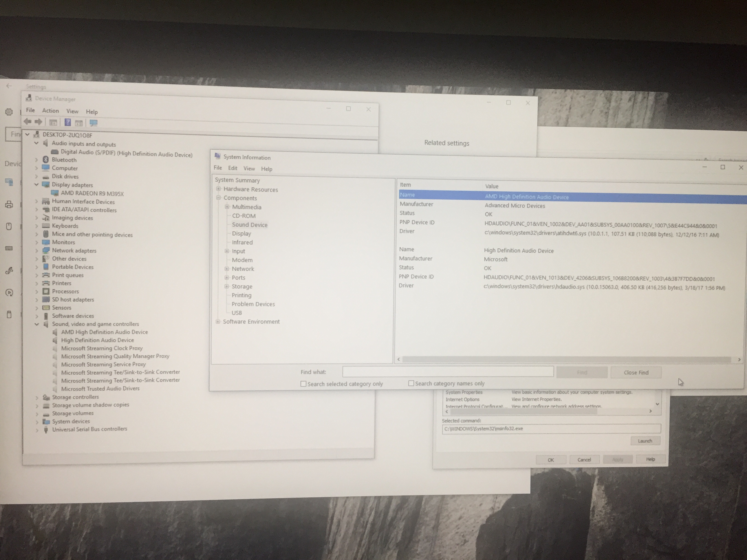Viewport: 747px width, 560px height.
Task: Click the Settings gear icon in sidebar
Action: pyautogui.click(x=9, y=112)
